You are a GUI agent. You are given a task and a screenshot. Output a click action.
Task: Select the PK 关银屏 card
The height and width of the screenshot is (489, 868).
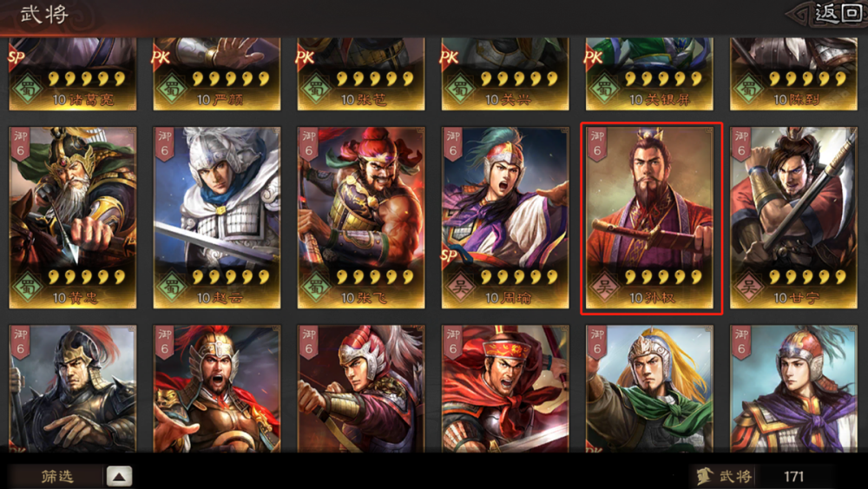pyautogui.click(x=649, y=74)
